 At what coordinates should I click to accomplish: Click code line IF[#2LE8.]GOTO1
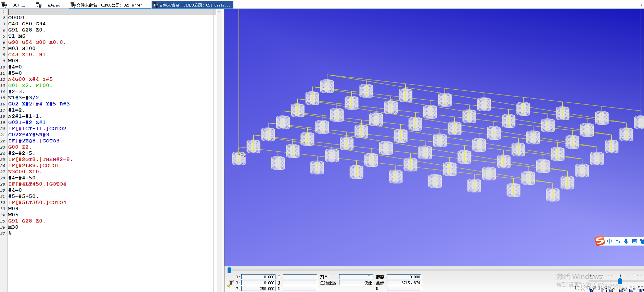pos(34,165)
